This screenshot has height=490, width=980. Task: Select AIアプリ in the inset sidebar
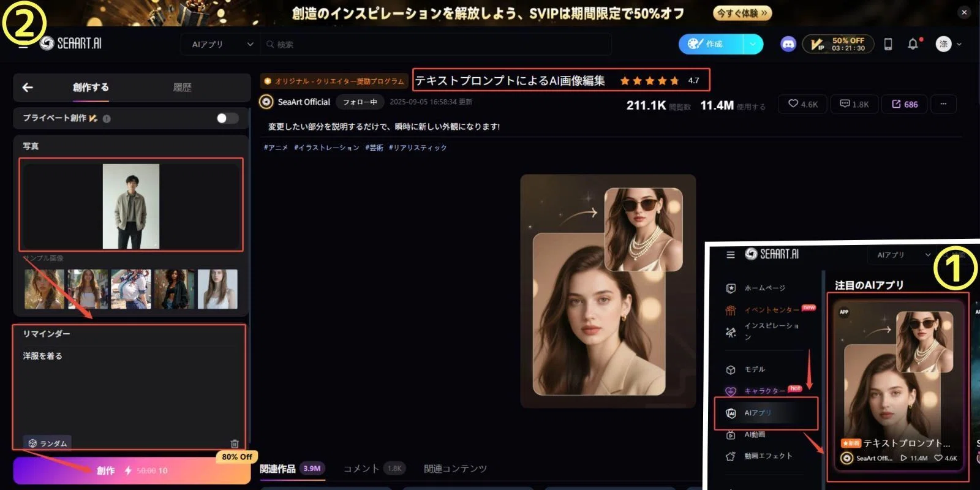coord(766,413)
